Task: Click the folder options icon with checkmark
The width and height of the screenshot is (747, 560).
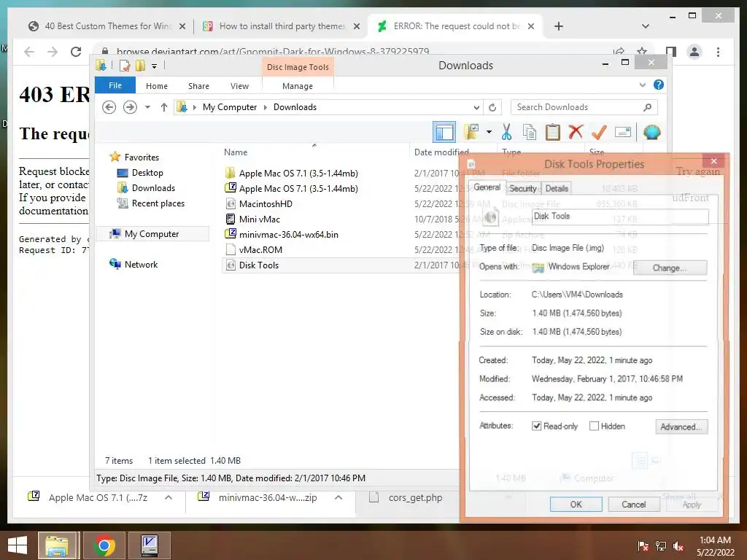Action: tap(471, 132)
